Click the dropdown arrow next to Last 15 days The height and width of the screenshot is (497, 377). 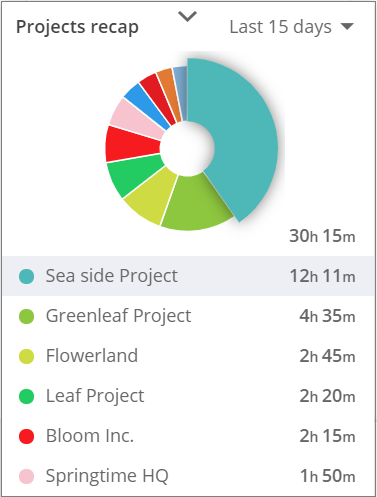click(x=347, y=26)
